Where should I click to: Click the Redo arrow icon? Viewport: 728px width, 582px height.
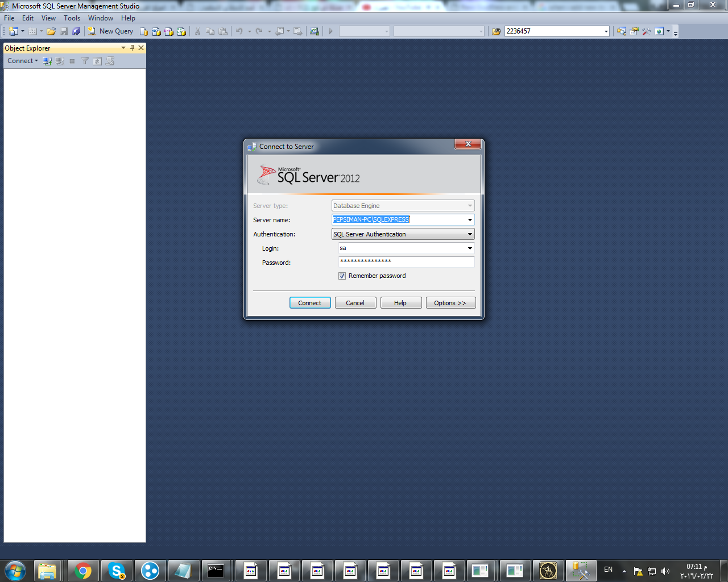(x=259, y=31)
